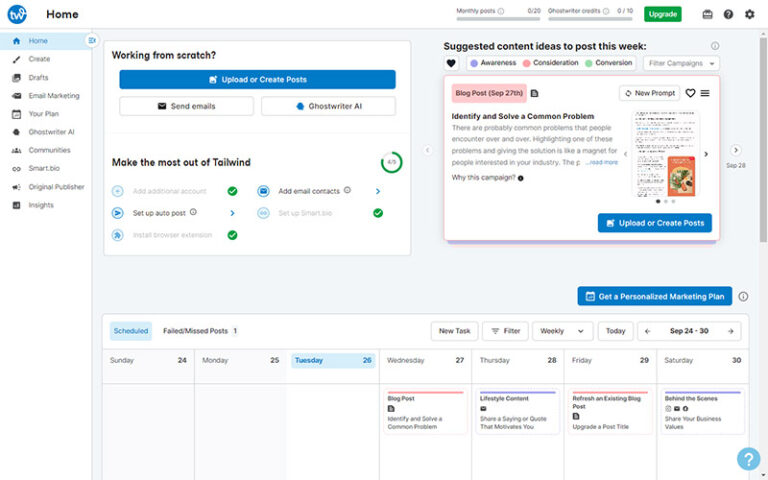Image resolution: width=768 pixels, height=480 pixels.
Task: Open the Weekly view dropdown
Action: coord(562,331)
